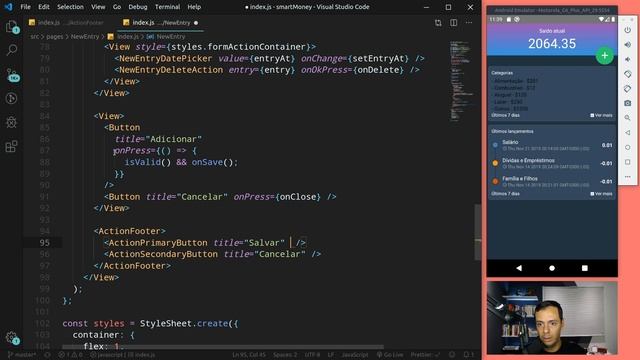The image size is (640, 360).
Task: Open emulator extended controls ellipsis
Action: 627,177
